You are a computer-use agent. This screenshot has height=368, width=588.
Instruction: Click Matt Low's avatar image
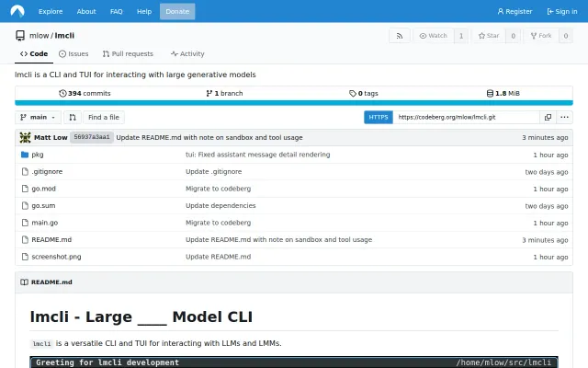25,137
